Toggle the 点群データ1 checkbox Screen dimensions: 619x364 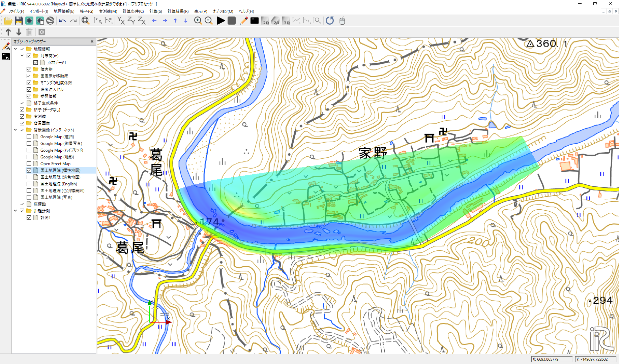pyautogui.click(x=36, y=63)
